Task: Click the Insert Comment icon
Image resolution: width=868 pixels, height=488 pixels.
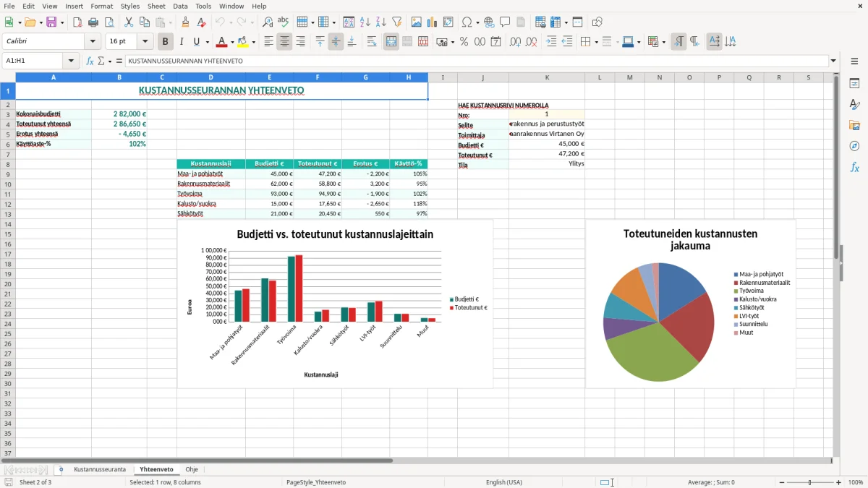Action: (x=505, y=22)
